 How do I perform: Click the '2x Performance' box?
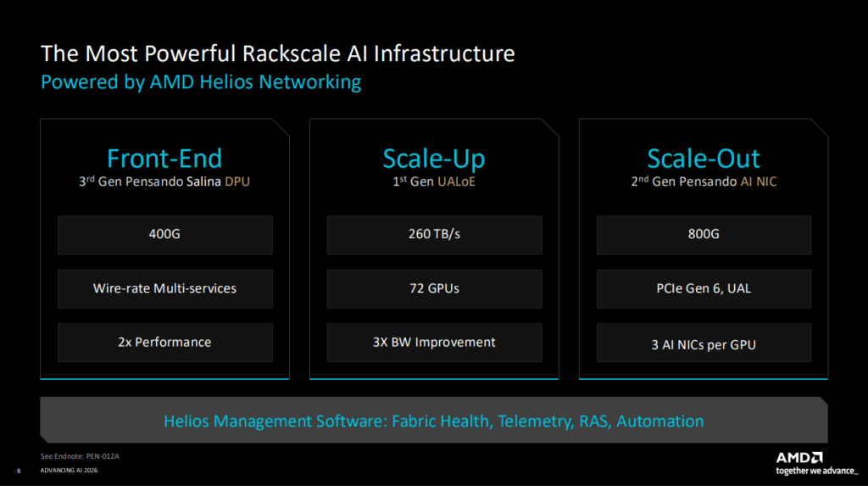click(165, 343)
